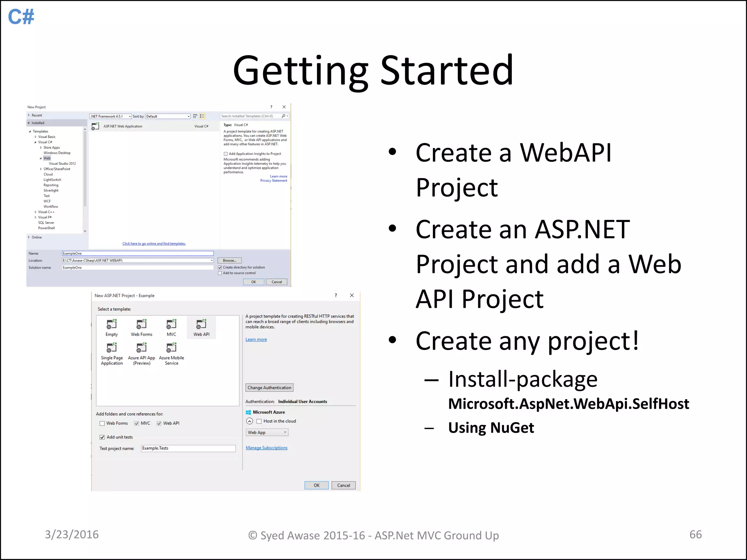This screenshot has height=560, width=747.
Task: Open the Web App dropdown
Action: pos(267,432)
